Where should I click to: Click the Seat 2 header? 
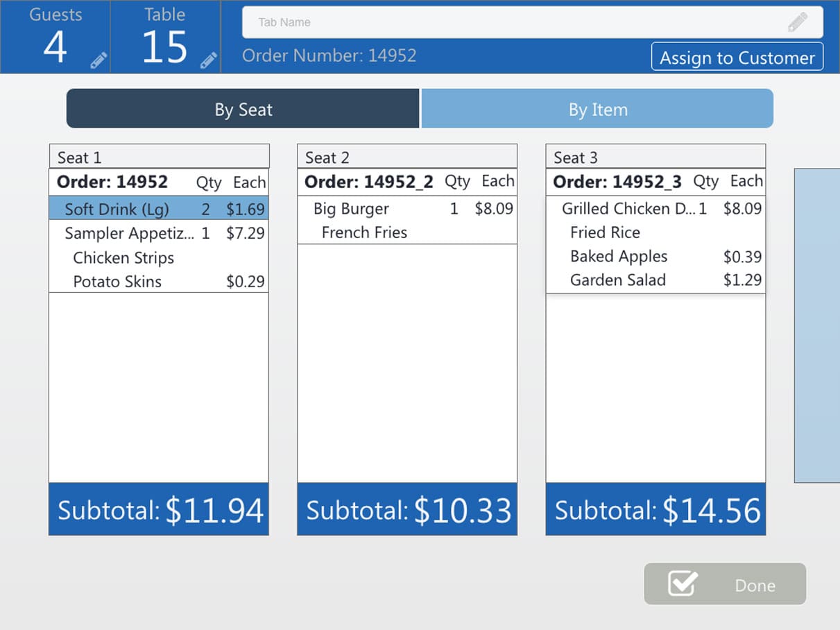coord(407,157)
